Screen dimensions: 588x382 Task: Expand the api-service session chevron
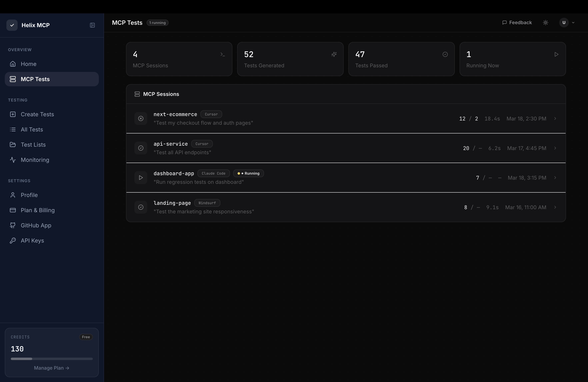pyautogui.click(x=555, y=148)
